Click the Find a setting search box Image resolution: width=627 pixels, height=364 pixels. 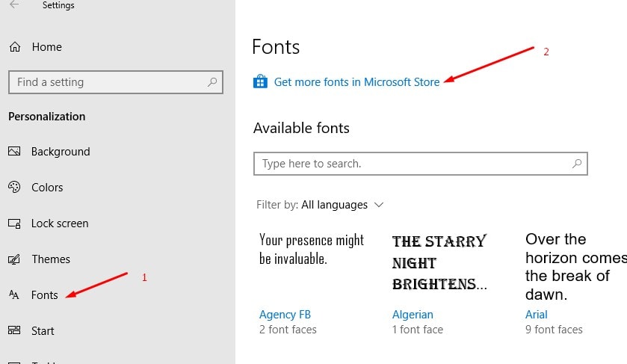(116, 82)
